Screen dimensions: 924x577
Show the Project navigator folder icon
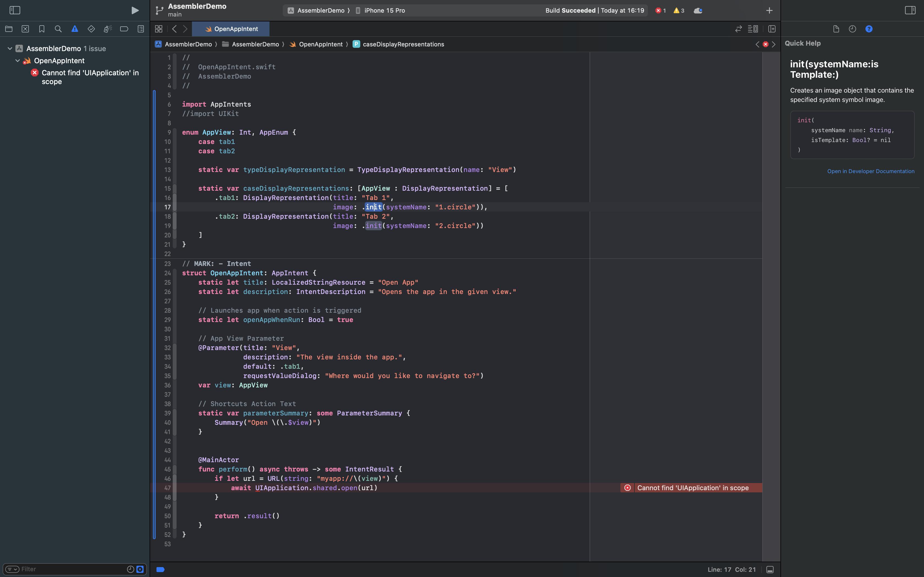click(9, 29)
